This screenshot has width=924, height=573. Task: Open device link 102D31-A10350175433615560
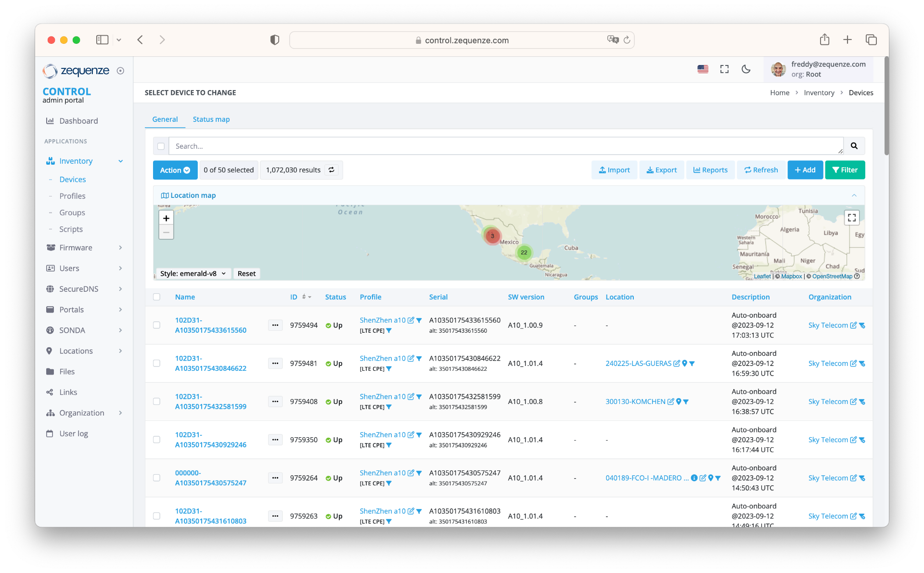(x=210, y=325)
